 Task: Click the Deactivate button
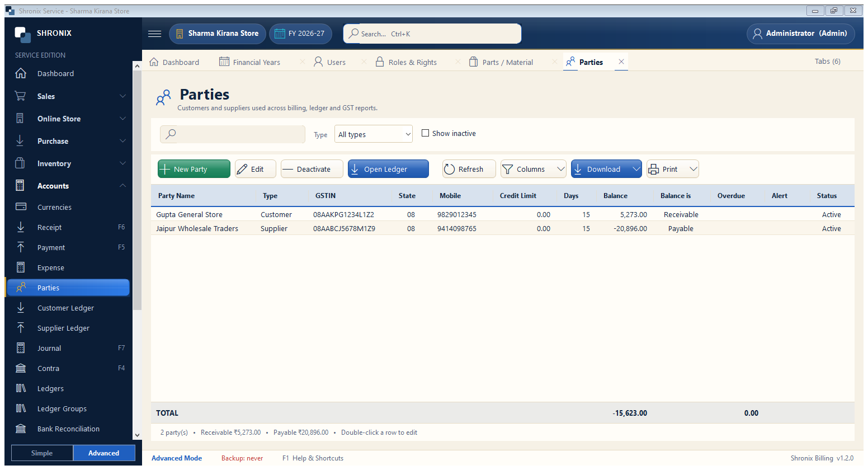coord(312,169)
